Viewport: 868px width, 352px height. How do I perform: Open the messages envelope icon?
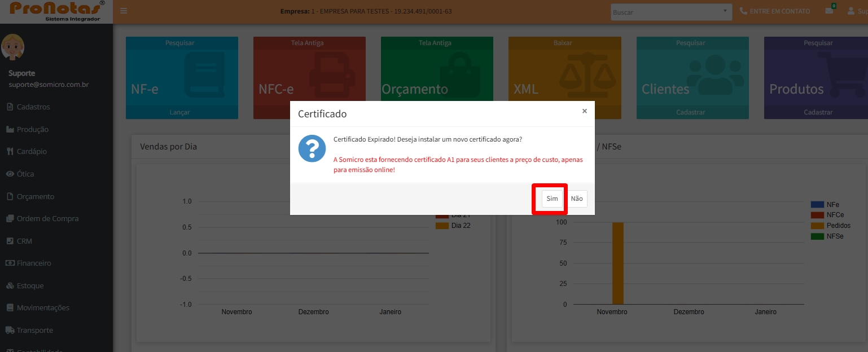[828, 11]
